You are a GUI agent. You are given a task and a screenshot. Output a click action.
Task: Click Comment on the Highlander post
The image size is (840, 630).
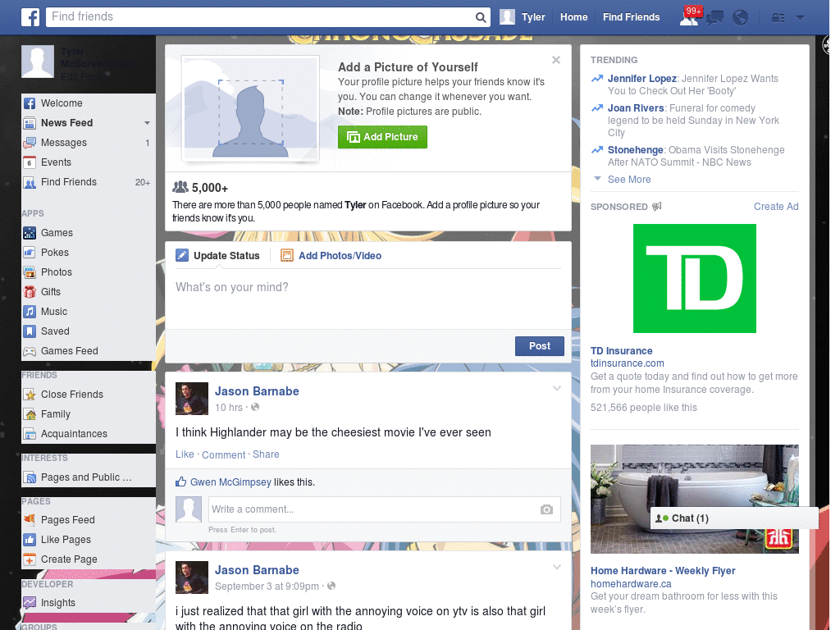(223, 454)
